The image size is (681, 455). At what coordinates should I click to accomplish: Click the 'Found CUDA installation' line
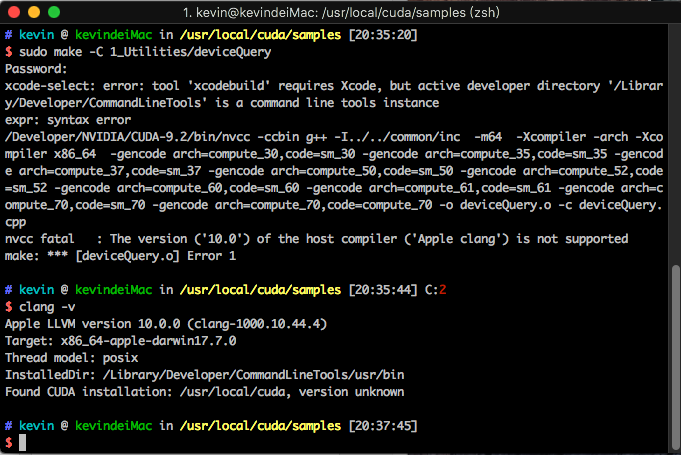pyautogui.click(x=205, y=392)
